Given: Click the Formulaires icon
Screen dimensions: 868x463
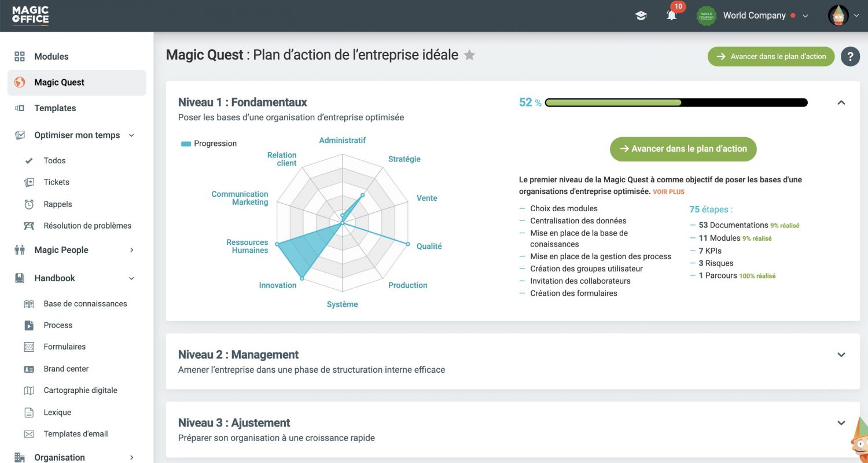Looking at the screenshot, I should pyautogui.click(x=29, y=347).
